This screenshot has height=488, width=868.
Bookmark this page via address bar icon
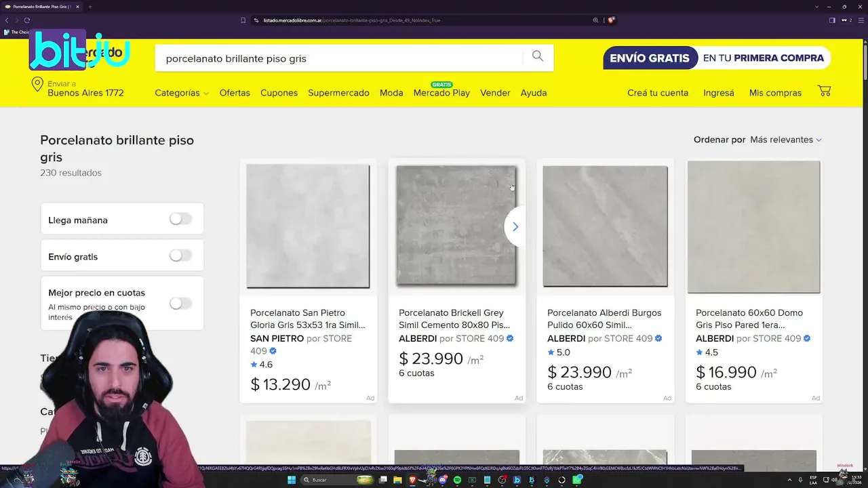243,20
